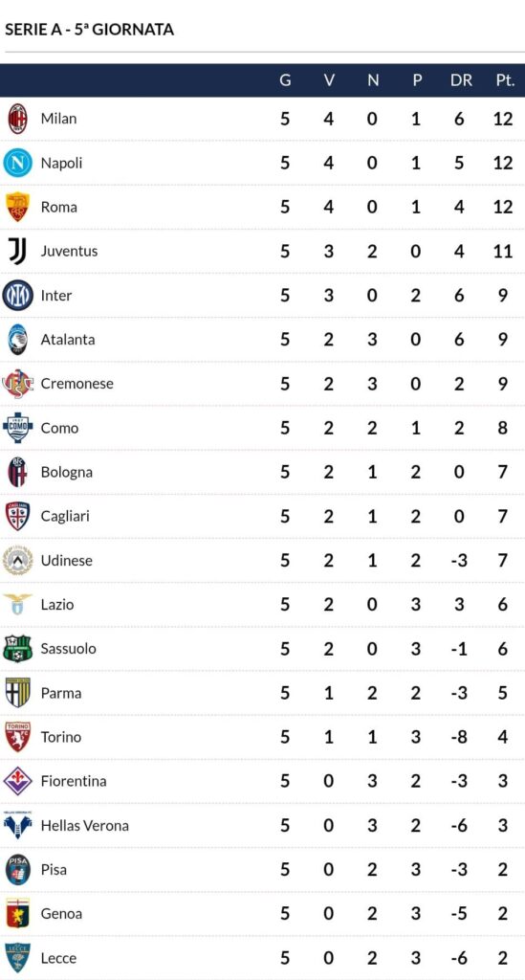Click the V column header
525x980 pixels.
click(x=329, y=80)
